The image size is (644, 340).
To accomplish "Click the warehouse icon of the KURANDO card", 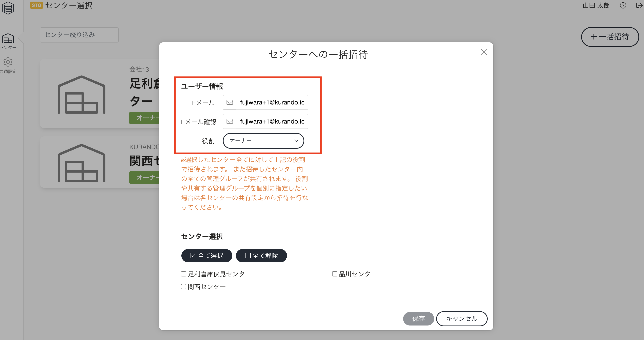I will pyautogui.click(x=82, y=163).
